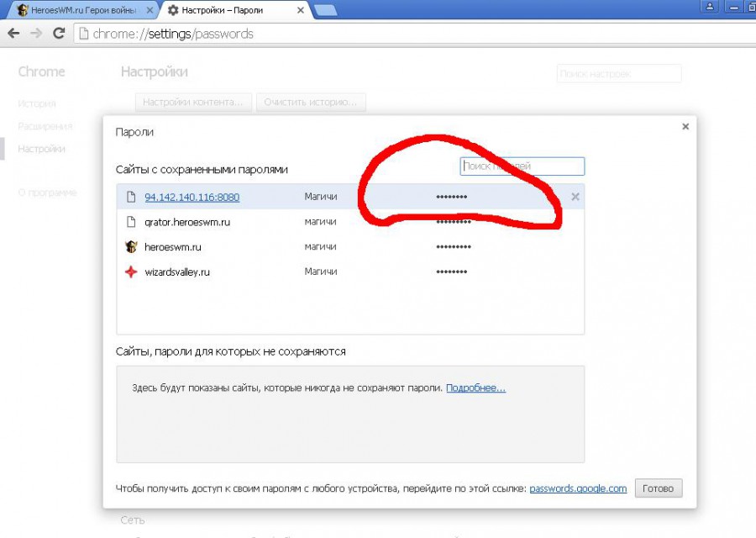
Task: Click the username Магичи for 94.142.140.116:8080
Action: (321, 197)
